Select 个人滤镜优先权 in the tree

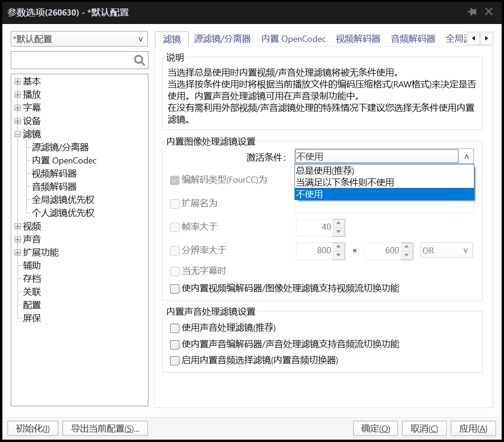pos(63,213)
